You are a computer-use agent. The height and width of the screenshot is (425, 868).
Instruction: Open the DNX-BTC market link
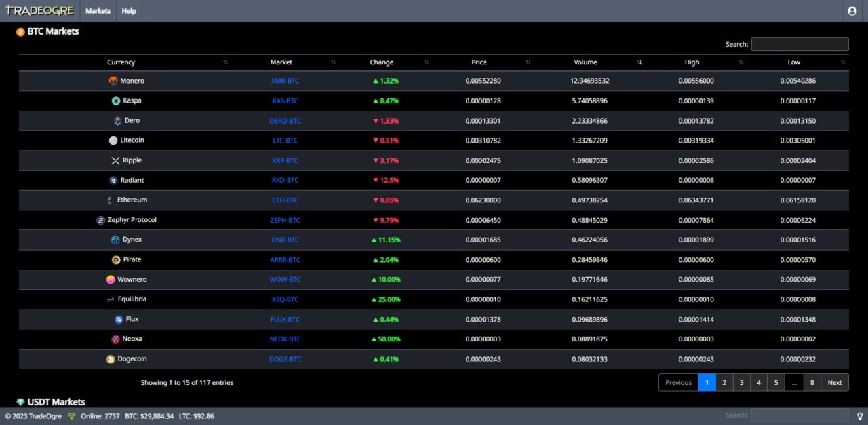[x=285, y=240]
